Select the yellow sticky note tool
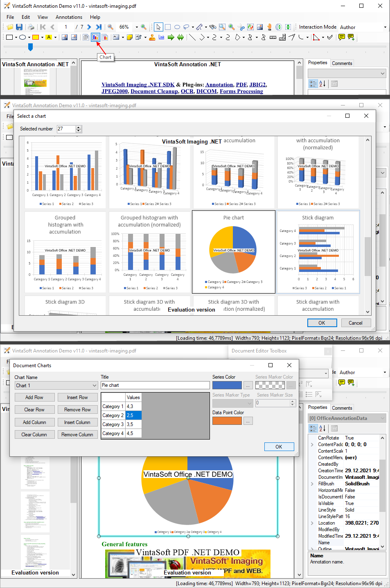Viewport: 390px width, 588px height. point(130,37)
